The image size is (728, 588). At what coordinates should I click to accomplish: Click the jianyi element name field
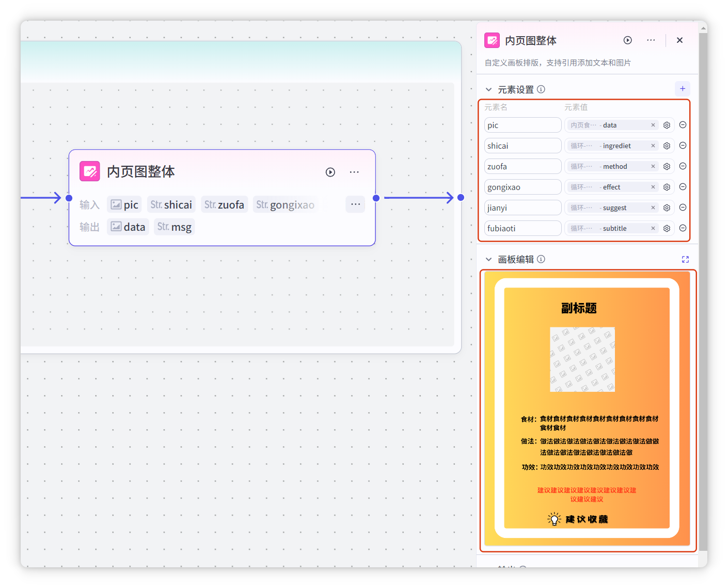coord(523,208)
